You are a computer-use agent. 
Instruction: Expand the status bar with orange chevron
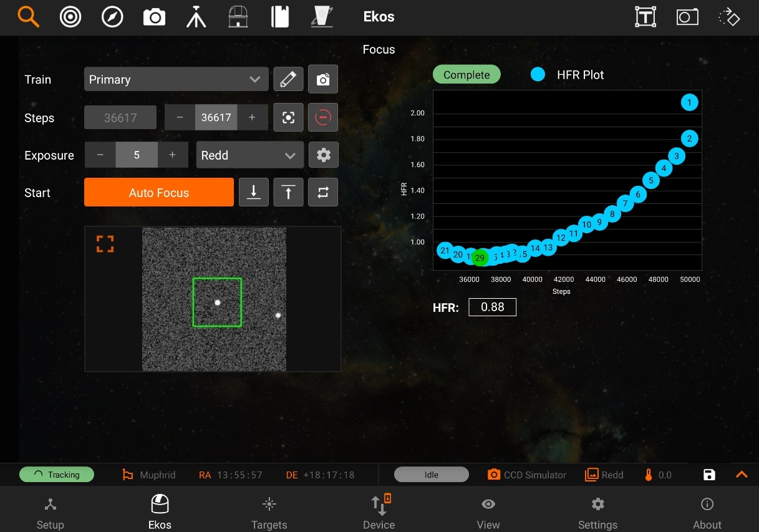point(742,475)
